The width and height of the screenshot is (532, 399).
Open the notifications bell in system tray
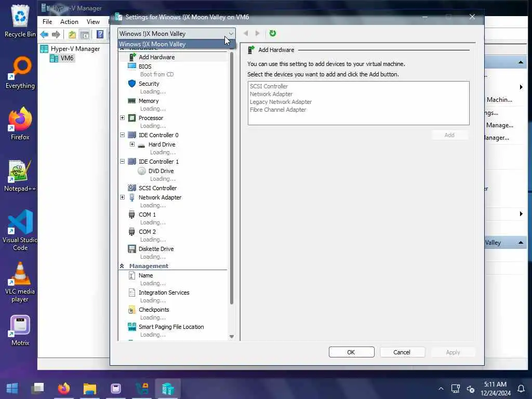coord(521,389)
